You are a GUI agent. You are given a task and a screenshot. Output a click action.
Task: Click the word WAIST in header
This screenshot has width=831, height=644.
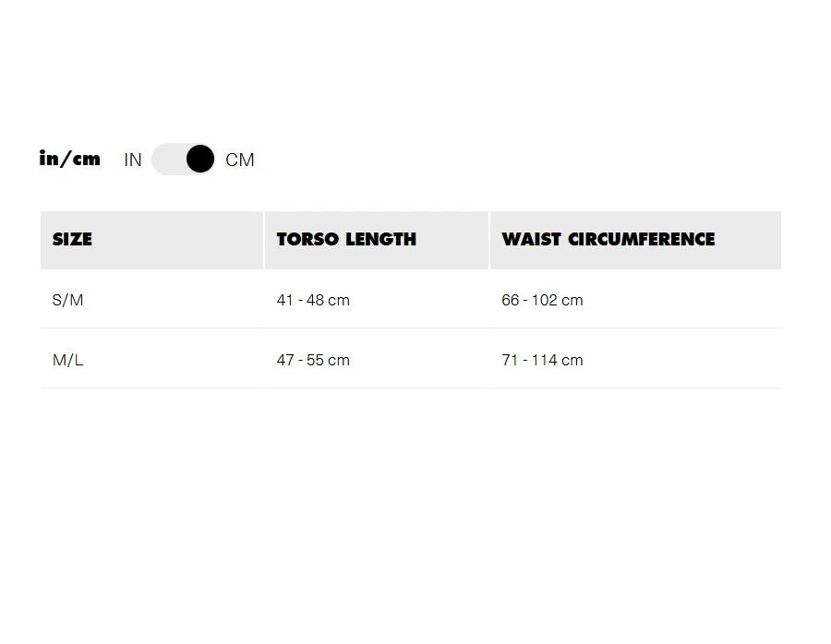(532, 239)
